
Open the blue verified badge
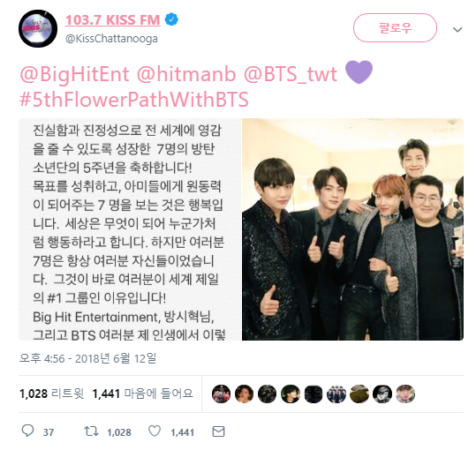[x=171, y=19]
